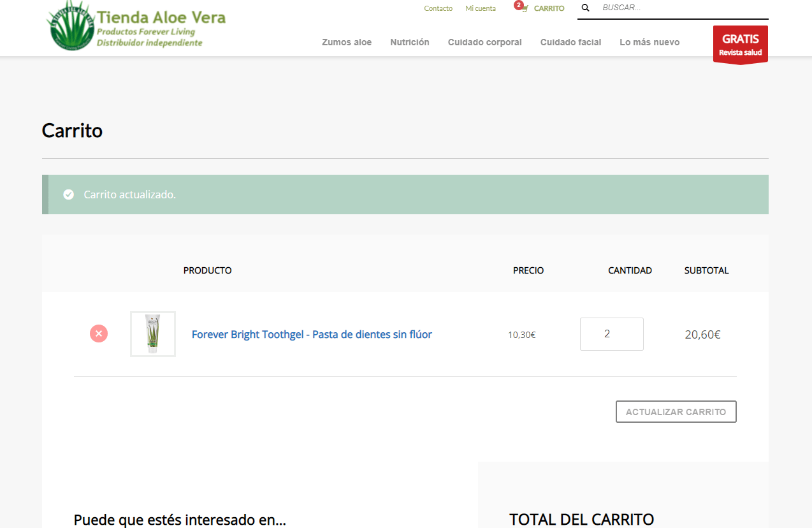Open the Tienda Aloe Vera logo homepage
The height and width of the screenshot is (528, 812).
[136, 26]
